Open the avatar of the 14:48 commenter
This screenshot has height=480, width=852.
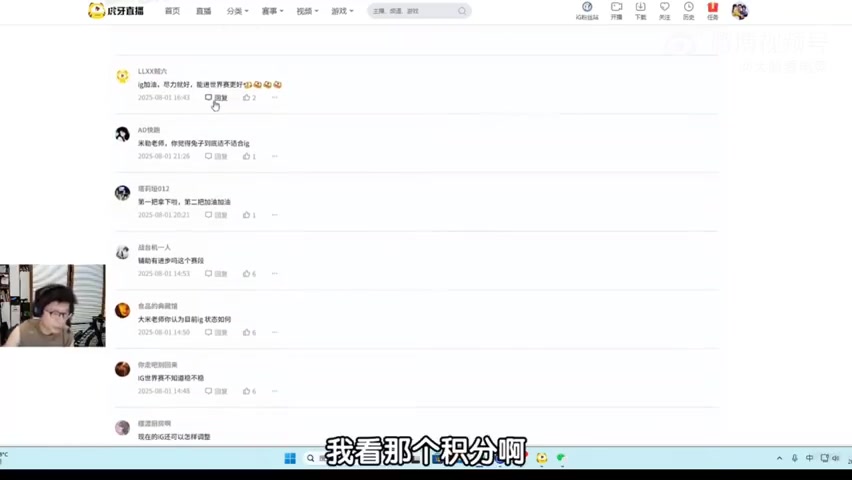point(122,369)
